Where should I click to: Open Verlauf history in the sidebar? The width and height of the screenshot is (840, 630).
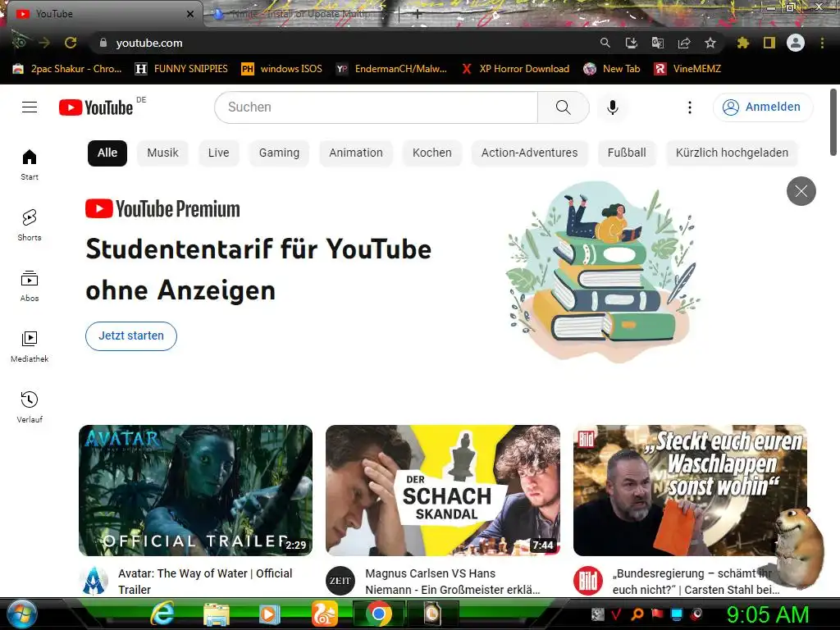coord(30,407)
